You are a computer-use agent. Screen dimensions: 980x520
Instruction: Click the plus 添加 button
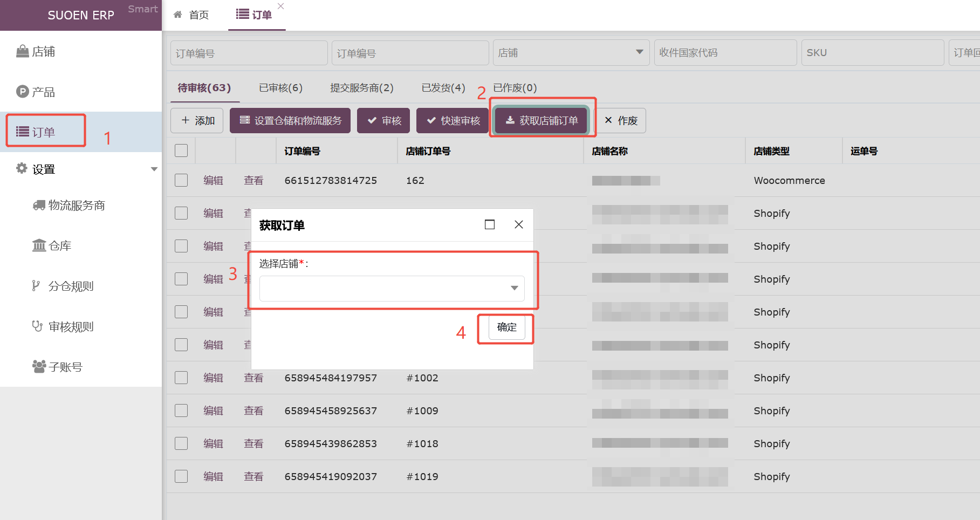(x=197, y=120)
